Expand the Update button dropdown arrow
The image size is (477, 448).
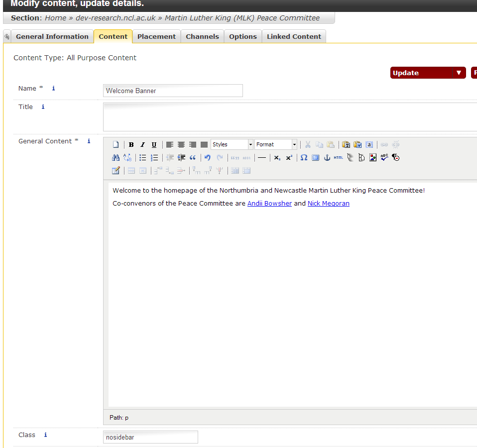[459, 73]
